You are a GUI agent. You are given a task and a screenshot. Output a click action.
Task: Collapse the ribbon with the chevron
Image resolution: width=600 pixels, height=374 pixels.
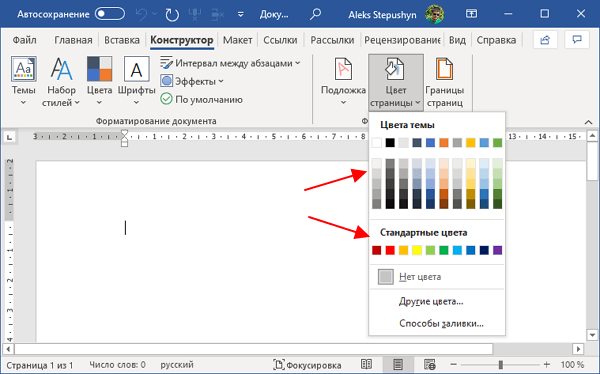tap(589, 122)
